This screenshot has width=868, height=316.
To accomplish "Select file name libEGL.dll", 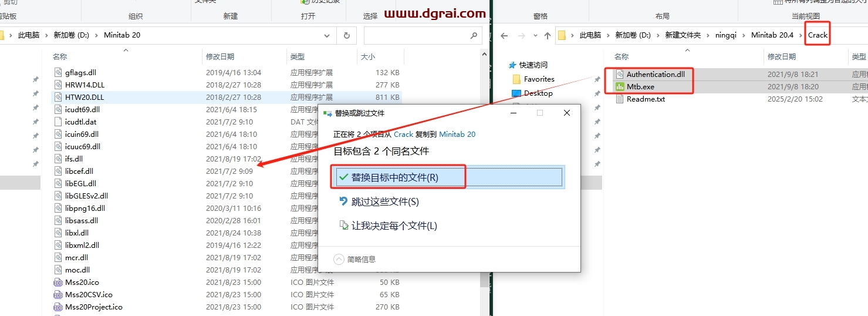I will tap(81, 183).
